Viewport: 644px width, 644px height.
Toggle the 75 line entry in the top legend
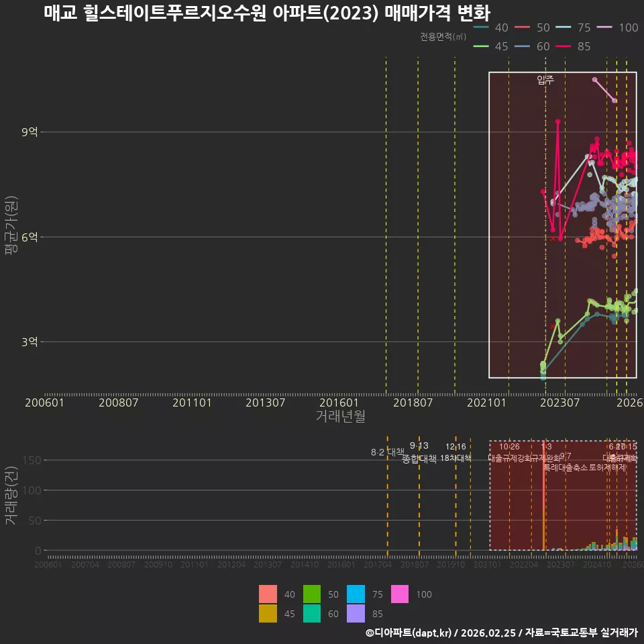pyautogui.click(x=574, y=28)
